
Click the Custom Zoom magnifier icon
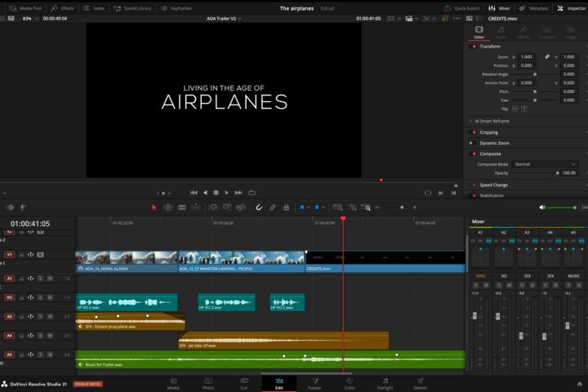tap(366, 207)
